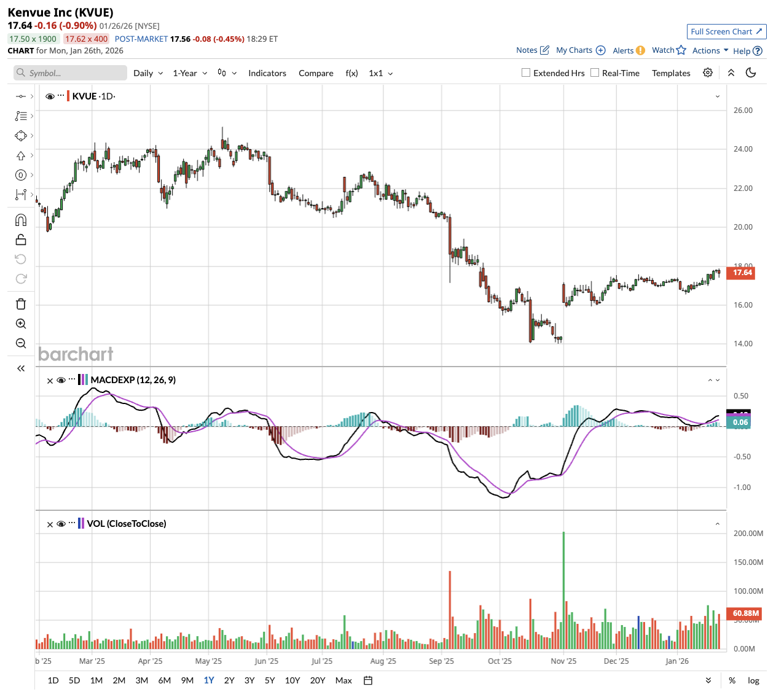Select the 5Y time range
The height and width of the screenshot is (700, 784).
[270, 680]
